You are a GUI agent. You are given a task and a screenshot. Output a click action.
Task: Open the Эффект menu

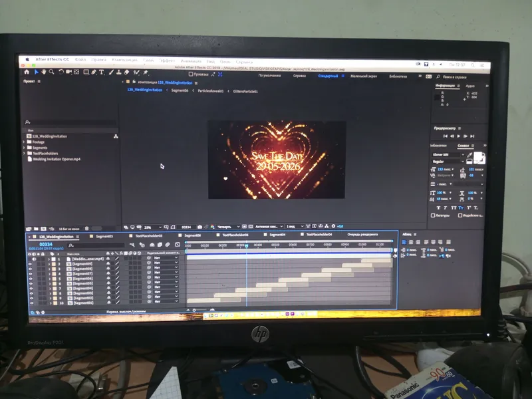(167, 61)
